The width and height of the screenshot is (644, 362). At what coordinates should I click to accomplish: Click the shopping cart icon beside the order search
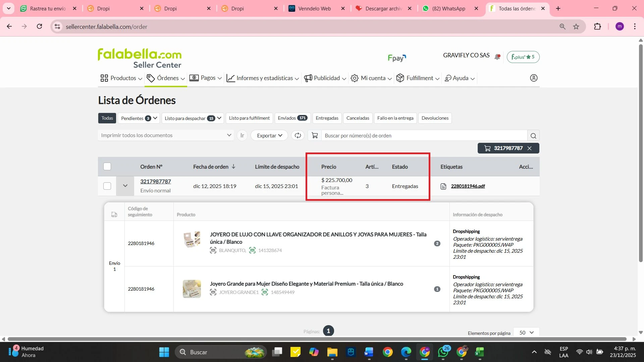tap(315, 135)
